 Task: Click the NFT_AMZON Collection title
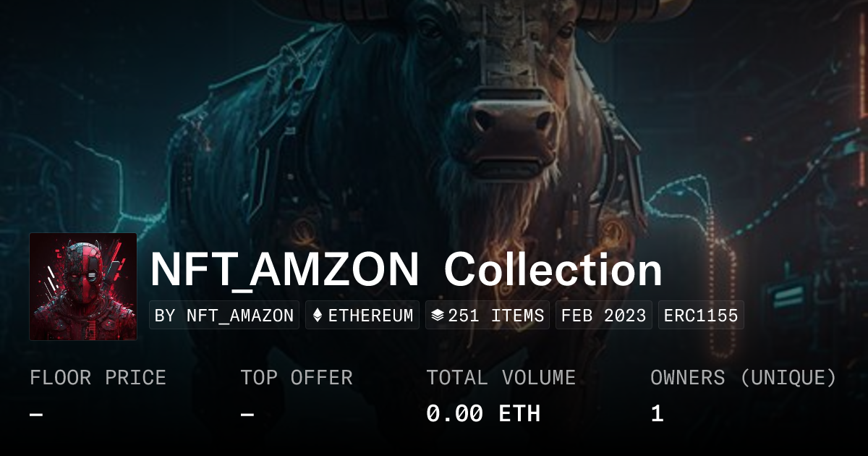tap(407, 270)
